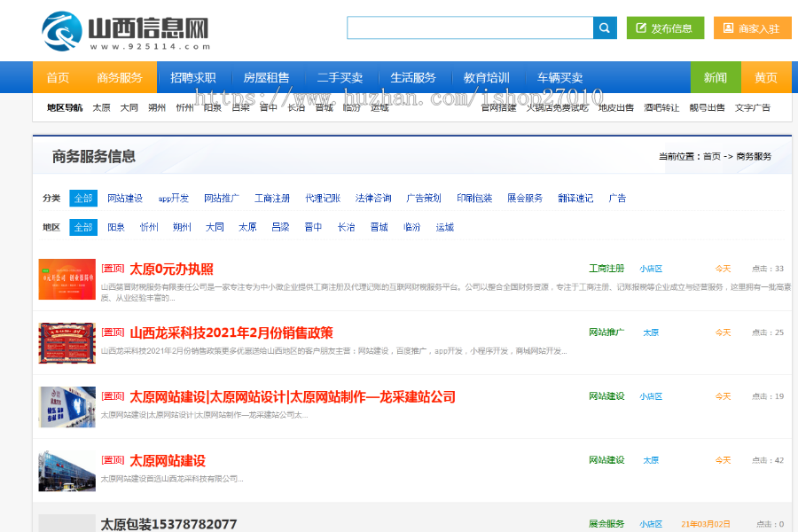Filter region by 运城 in 地区 row
798x532 pixels.
445,227
